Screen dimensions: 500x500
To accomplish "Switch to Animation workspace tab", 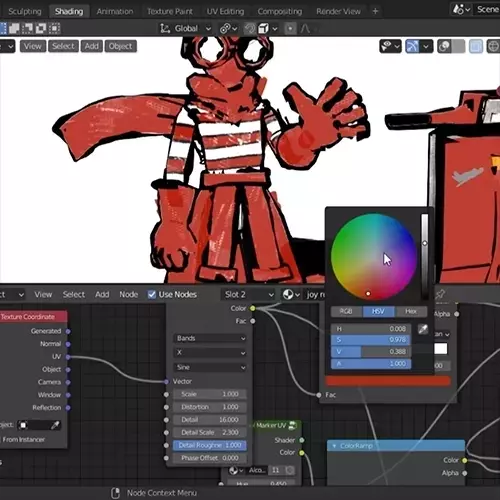I will [115, 11].
